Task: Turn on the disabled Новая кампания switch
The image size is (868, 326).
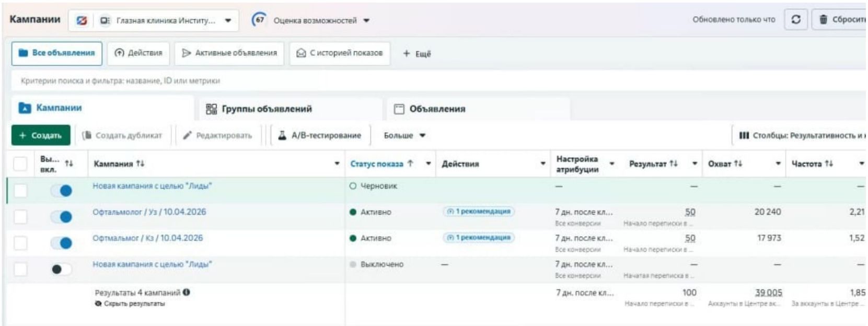Action: [62, 269]
